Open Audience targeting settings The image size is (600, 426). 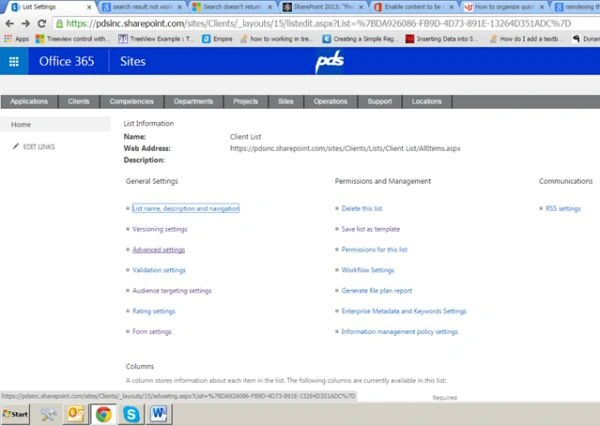[x=172, y=291]
